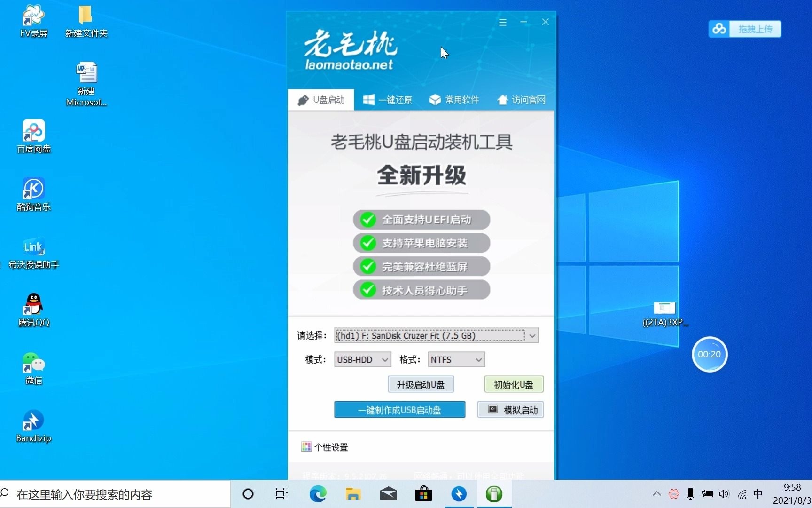Click the 拖拽上传 Baidu cloud widget
The height and width of the screenshot is (508, 812).
click(x=744, y=29)
